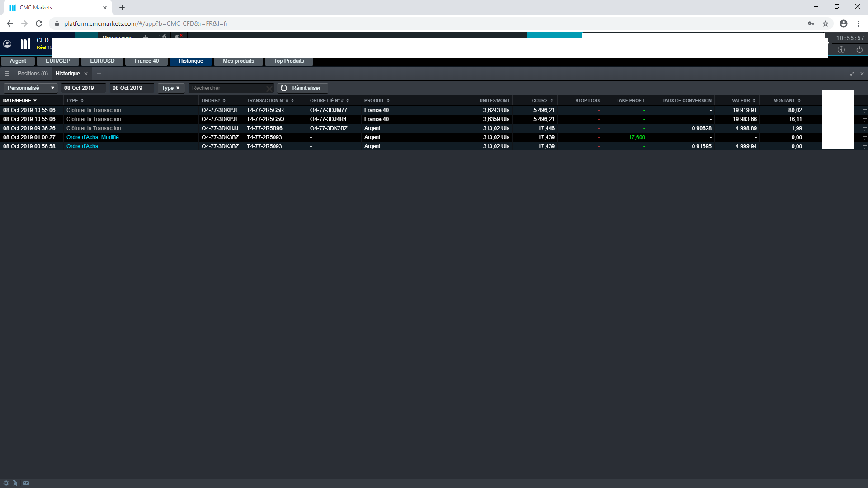Screen dimensions: 868x488
Task: Switch to the Positions (0) tab
Action: coord(33,74)
